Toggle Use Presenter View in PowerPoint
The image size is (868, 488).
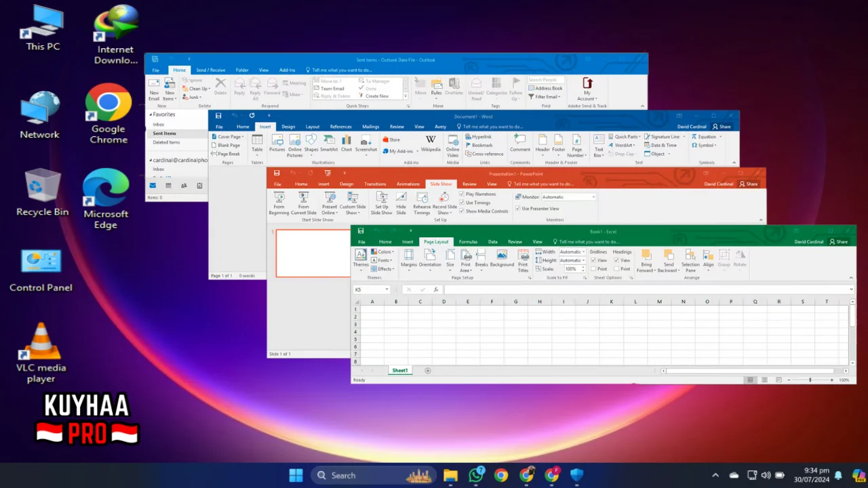[517, 209]
